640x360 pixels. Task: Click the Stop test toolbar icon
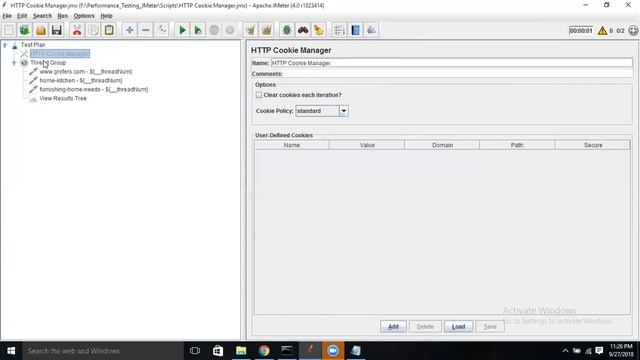pyautogui.click(x=214, y=30)
